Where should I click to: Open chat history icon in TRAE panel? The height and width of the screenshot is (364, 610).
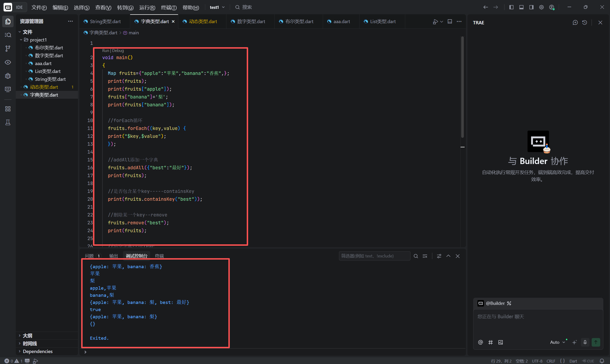584,23
